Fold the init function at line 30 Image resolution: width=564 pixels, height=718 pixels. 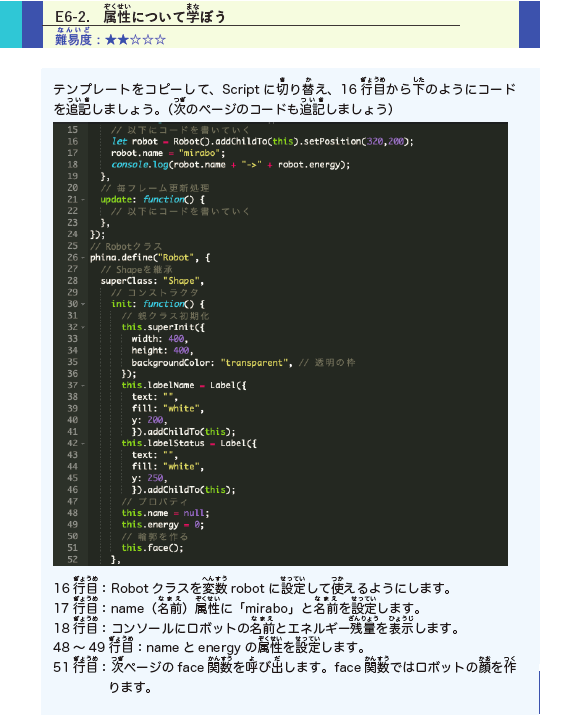coord(83,304)
